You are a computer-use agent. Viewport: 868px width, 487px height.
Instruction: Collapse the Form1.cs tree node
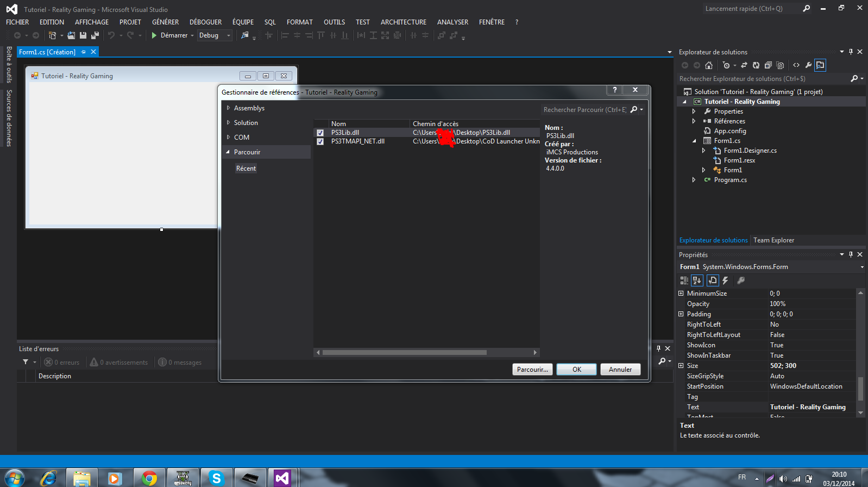tap(694, 141)
